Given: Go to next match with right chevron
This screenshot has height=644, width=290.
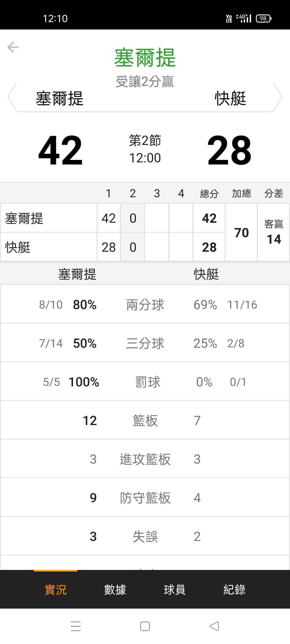Looking at the screenshot, I should point(278,97).
